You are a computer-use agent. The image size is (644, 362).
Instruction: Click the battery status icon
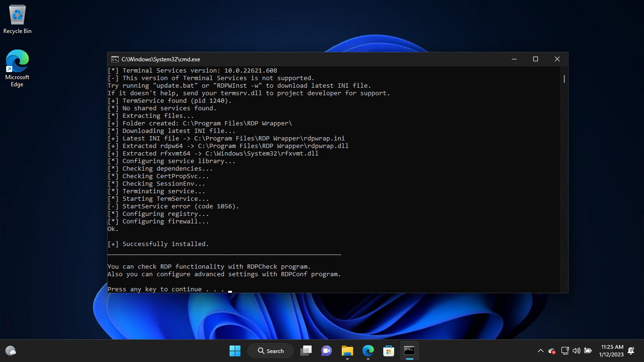(x=587, y=351)
